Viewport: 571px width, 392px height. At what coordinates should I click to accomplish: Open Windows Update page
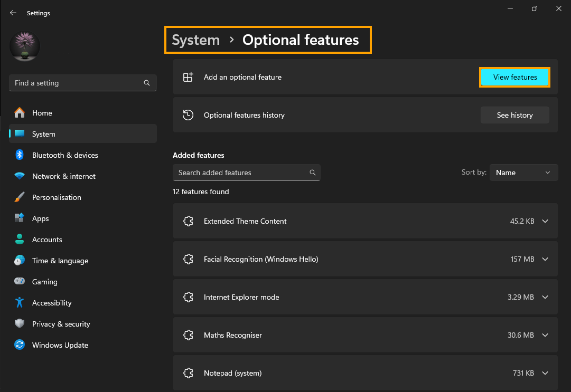point(82,345)
